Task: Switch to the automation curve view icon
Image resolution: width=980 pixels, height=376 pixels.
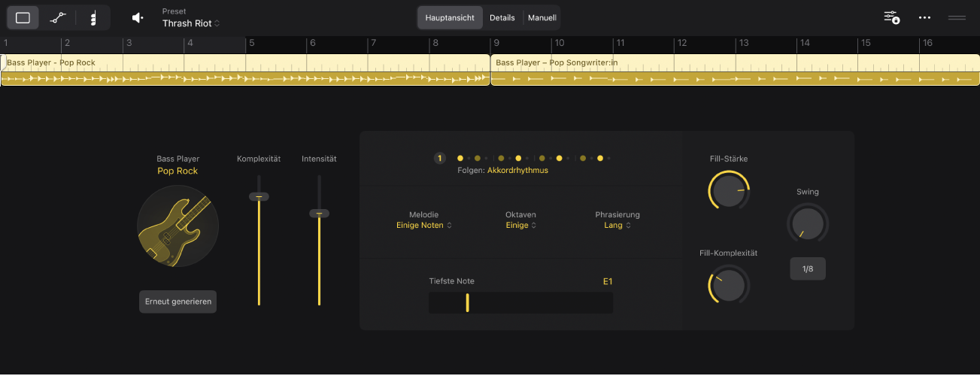Action: [58, 17]
